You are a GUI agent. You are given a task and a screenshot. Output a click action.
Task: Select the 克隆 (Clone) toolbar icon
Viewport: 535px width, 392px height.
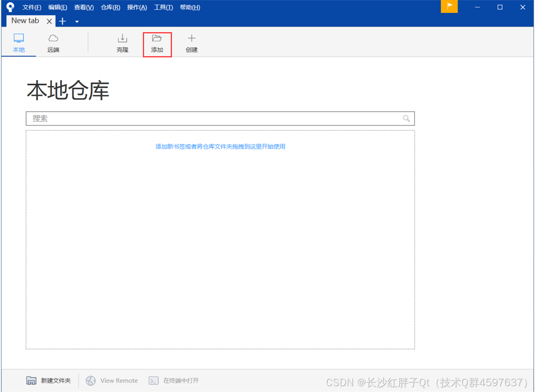(x=122, y=42)
